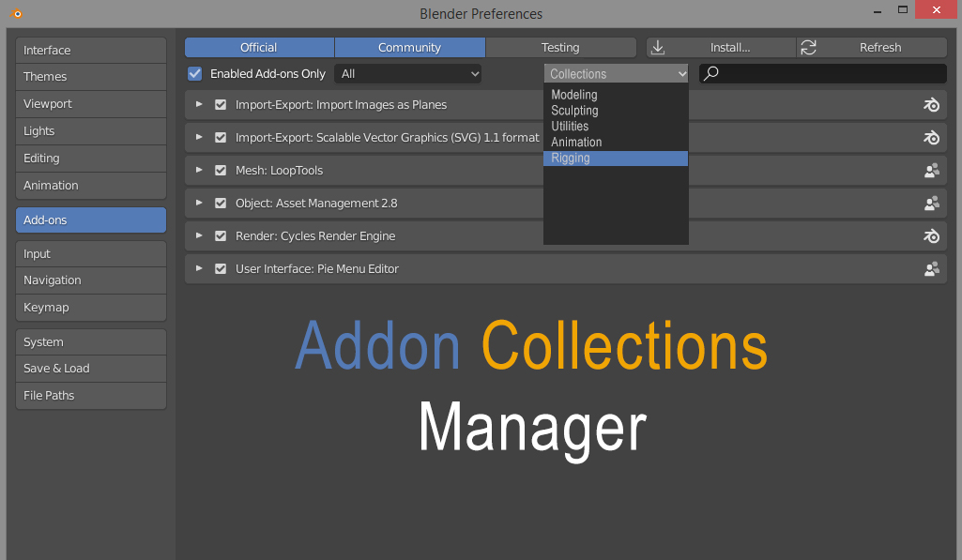Click the Blender icon on Scalable Vector Graphics row
This screenshot has height=560, width=962.
tap(931, 137)
